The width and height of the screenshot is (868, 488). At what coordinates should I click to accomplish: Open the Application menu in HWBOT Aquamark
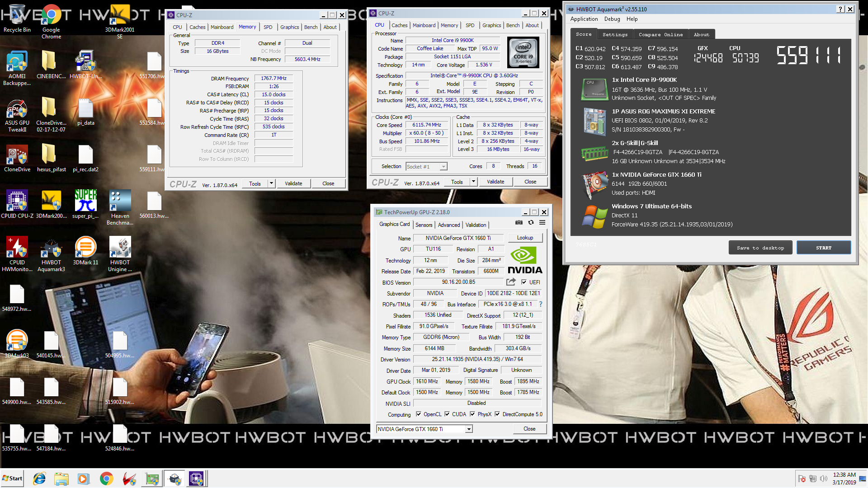(x=584, y=19)
